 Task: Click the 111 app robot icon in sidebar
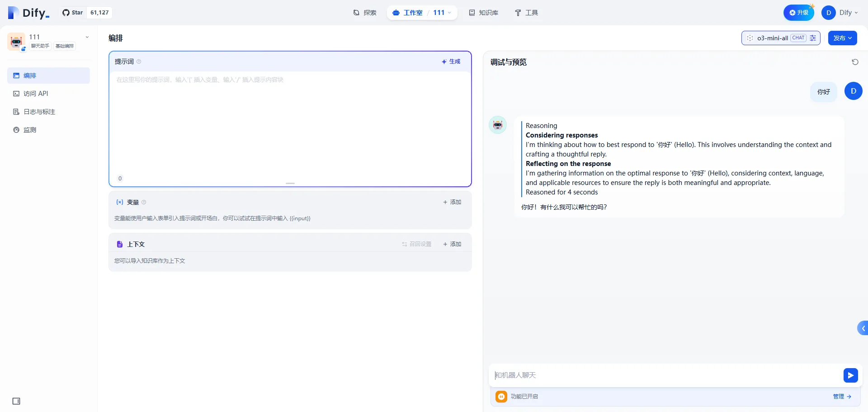click(x=16, y=41)
